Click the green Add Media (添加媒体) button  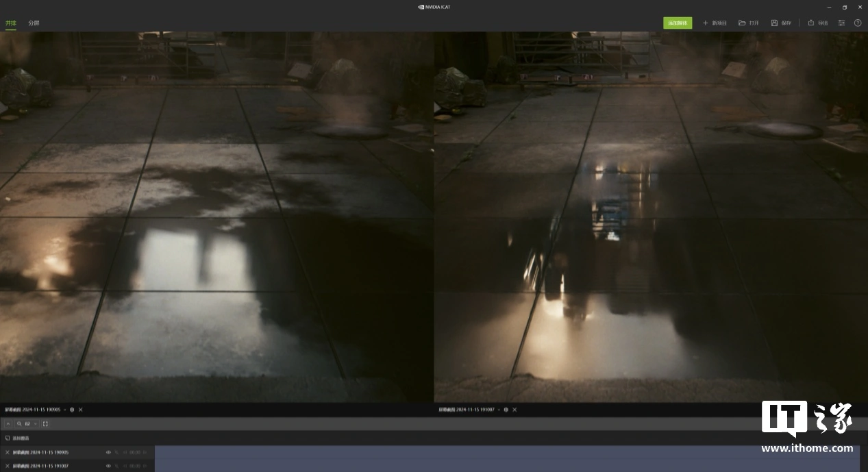677,23
